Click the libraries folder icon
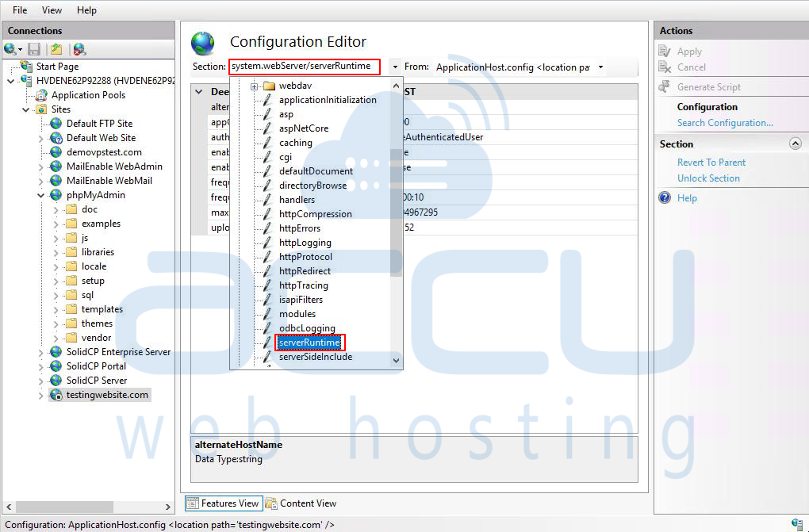The image size is (809, 532). (71, 252)
